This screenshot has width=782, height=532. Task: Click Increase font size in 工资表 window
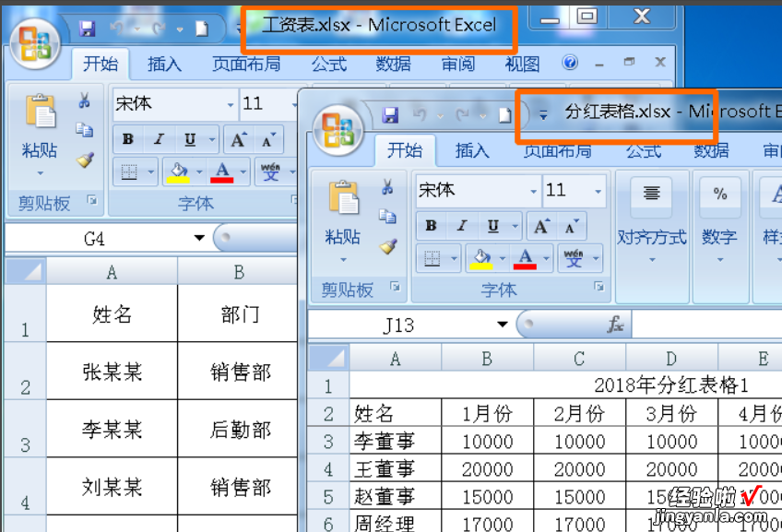(x=239, y=140)
